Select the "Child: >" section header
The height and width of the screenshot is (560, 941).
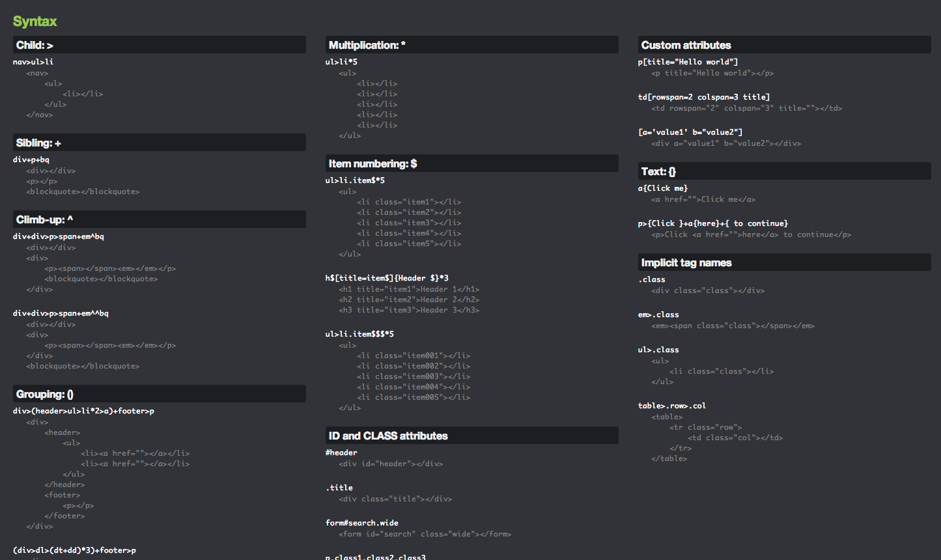[35, 45]
